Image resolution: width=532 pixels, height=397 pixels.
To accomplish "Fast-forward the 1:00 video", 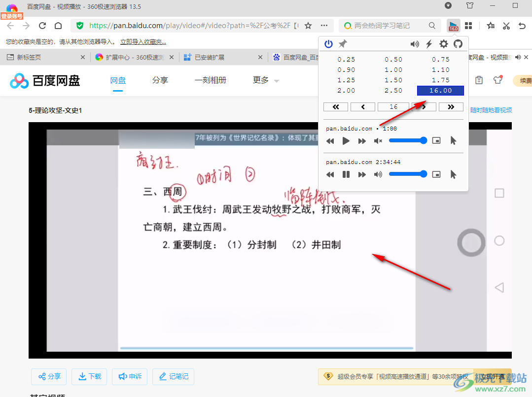I will (362, 141).
